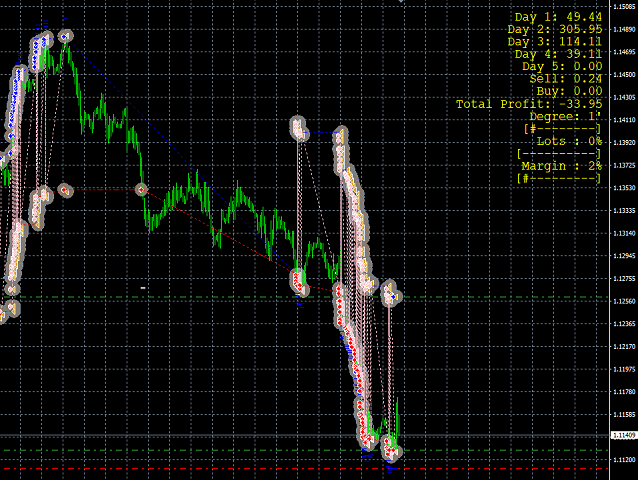Viewport: 640px width, 480px height.
Task: Click price scale value 1.12560
Action: pos(624,301)
